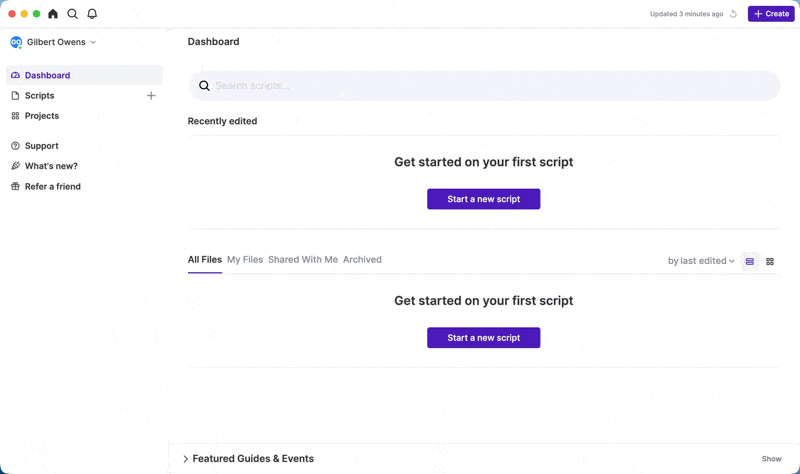Focus the Search scripts field

(x=484, y=86)
